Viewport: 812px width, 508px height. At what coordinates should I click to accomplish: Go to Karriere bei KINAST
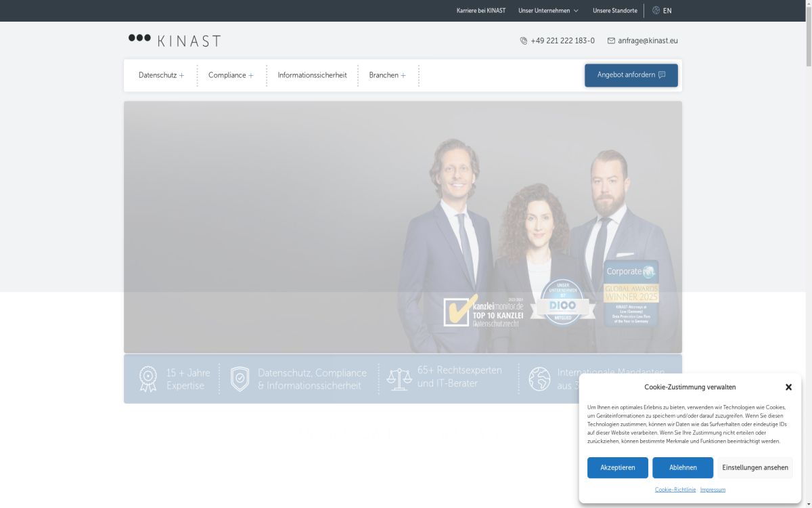coord(480,11)
